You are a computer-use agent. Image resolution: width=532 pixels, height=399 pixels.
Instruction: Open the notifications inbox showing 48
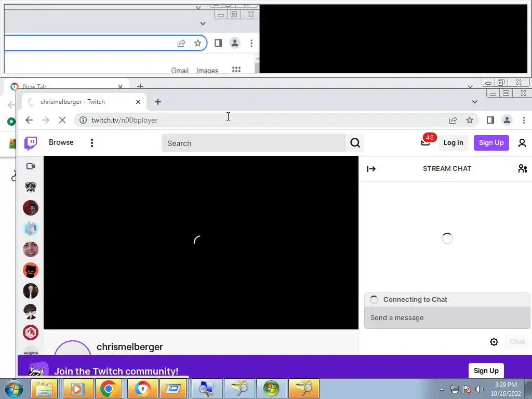[426, 142]
